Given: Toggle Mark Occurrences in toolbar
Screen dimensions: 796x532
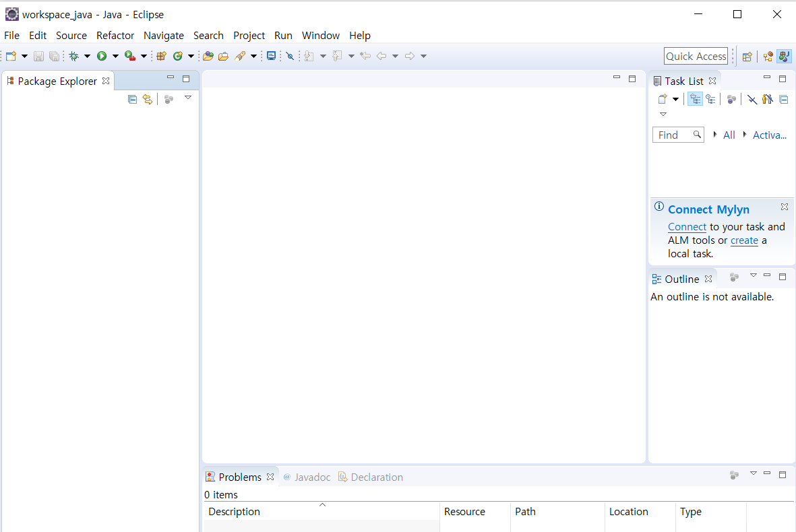Looking at the screenshot, I should click(290, 57).
